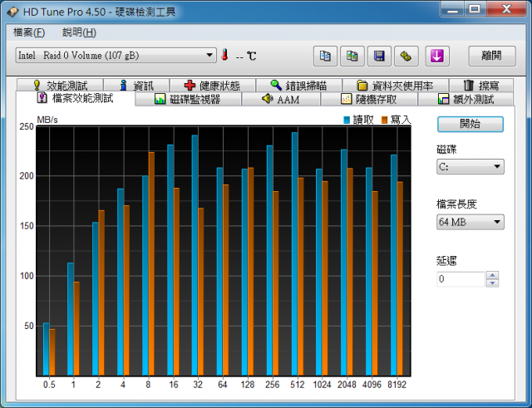Switch to the 擦寫 erase tab

(x=481, y=85)
